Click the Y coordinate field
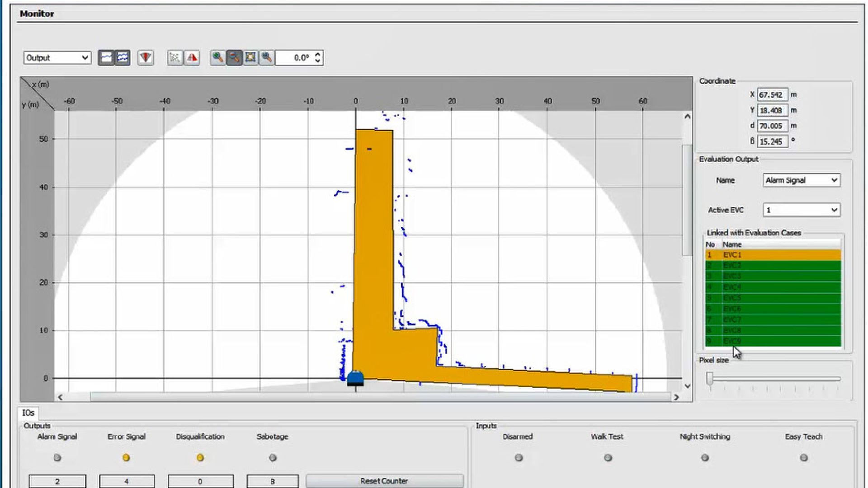 pos(773,110)
